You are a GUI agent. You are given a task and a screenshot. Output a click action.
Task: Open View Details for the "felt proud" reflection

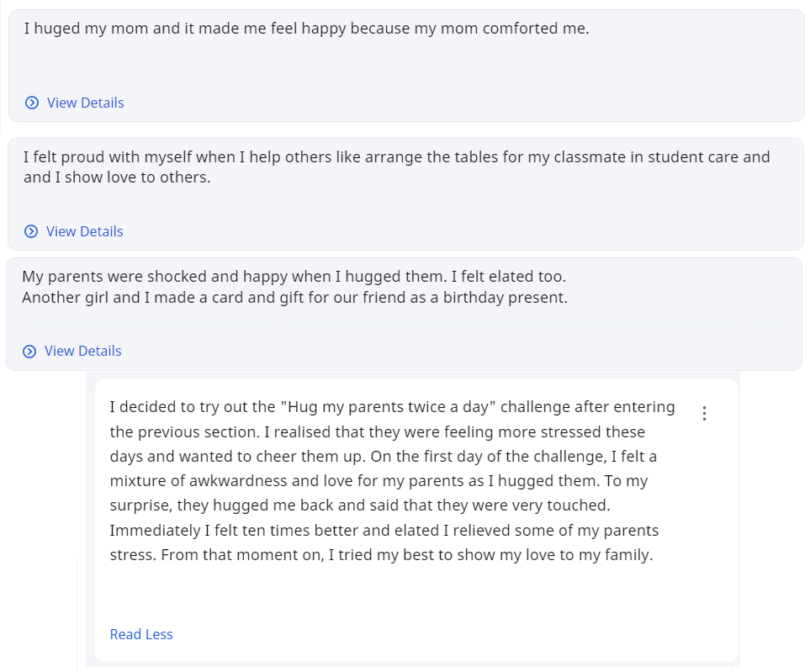(84, 231)
